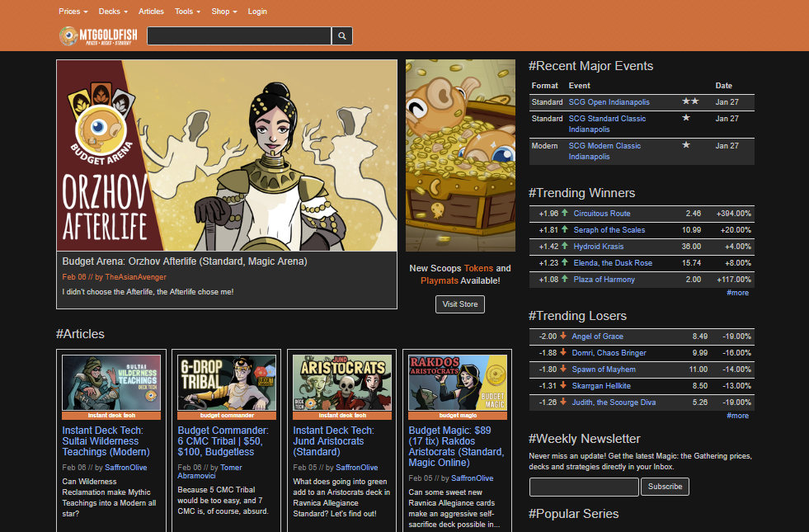
Task: Expand the Shop dropdown menu
Action: [224, 12]
